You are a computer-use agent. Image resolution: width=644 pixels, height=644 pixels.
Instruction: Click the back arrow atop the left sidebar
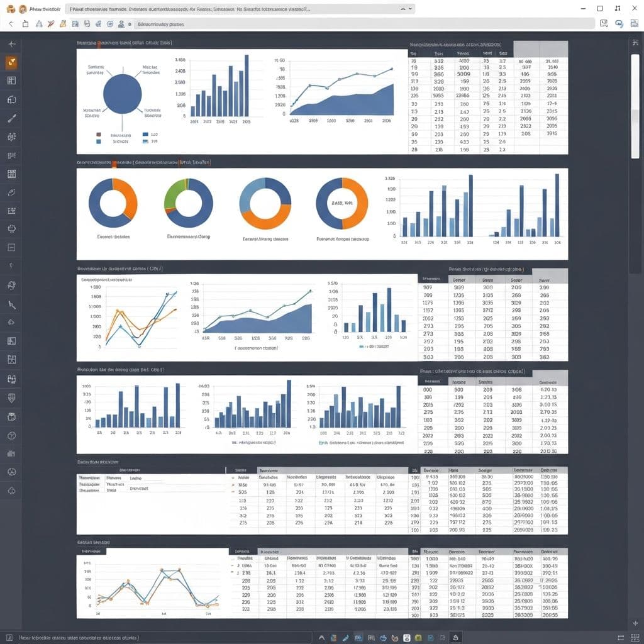[x=11, y=44]
